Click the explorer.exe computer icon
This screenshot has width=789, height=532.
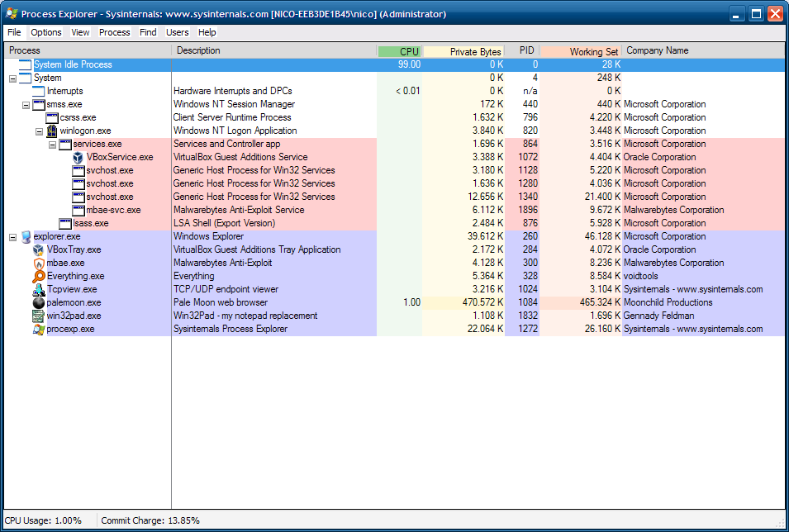[x=26, y=236]
